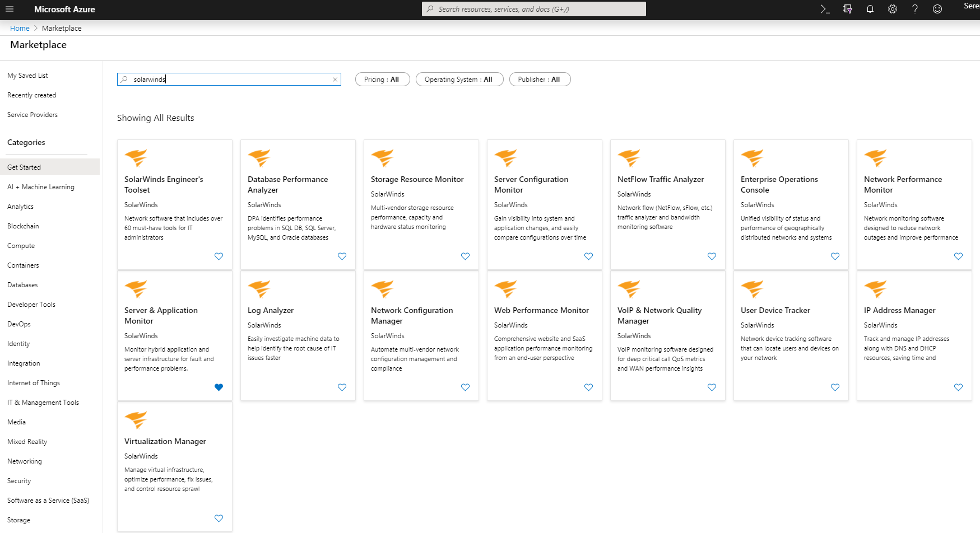Open the directory and subscription filter icon

(x=848, y=9)
